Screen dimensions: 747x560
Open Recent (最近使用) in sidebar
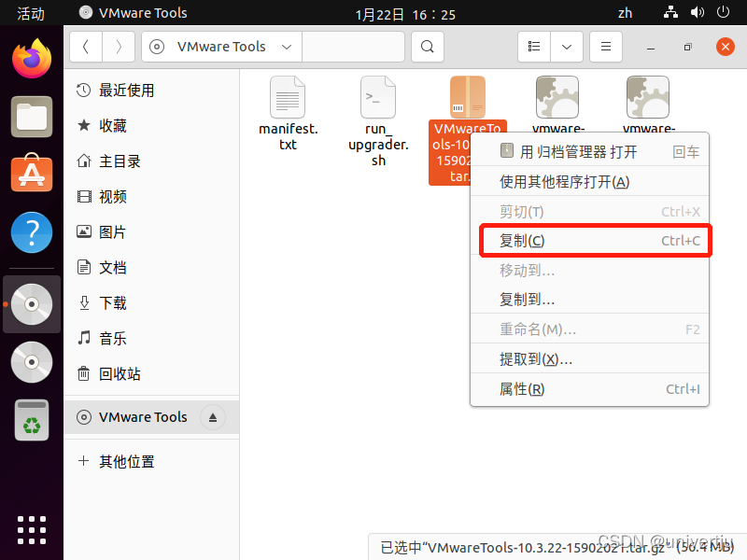coord(151,90)
